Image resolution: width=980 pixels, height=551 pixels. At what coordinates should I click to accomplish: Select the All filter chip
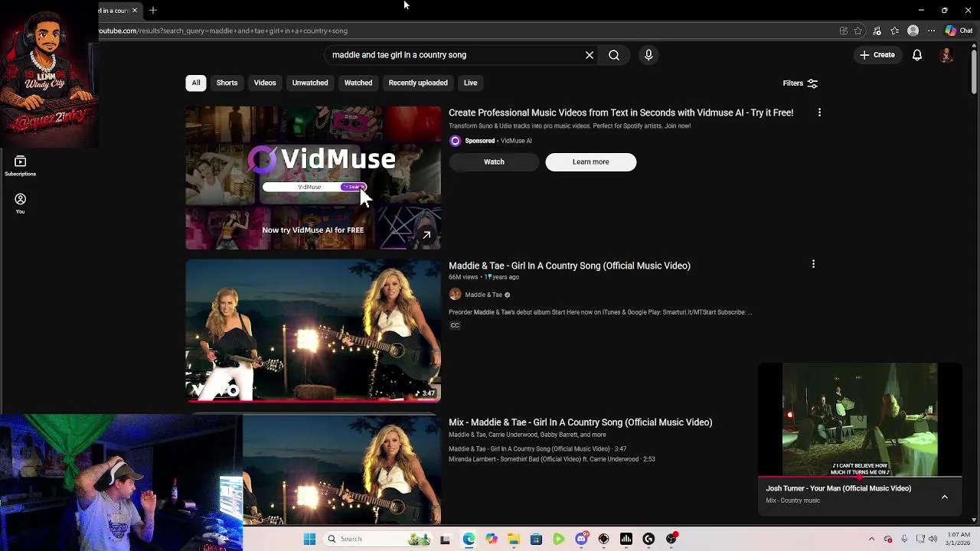(x=196, y=83)
